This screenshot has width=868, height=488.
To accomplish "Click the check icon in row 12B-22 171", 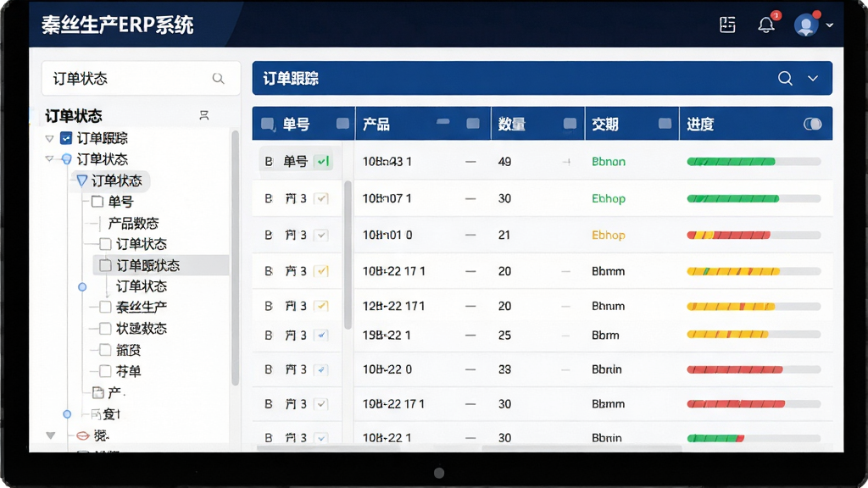I will [321, 306].
